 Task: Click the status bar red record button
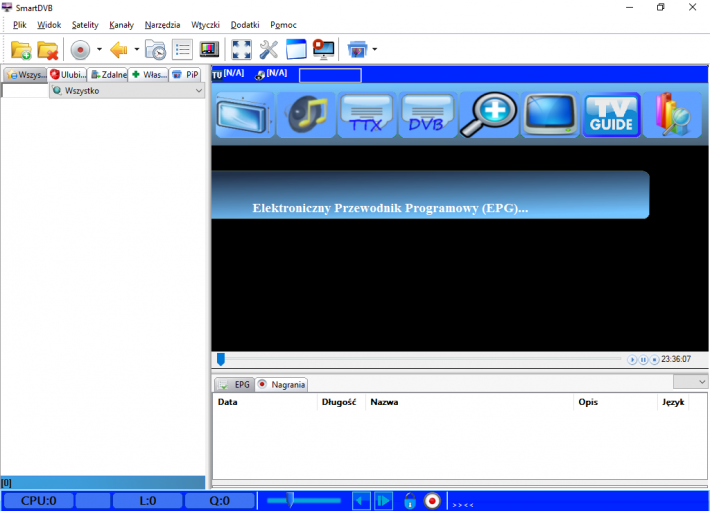(432, 501)
